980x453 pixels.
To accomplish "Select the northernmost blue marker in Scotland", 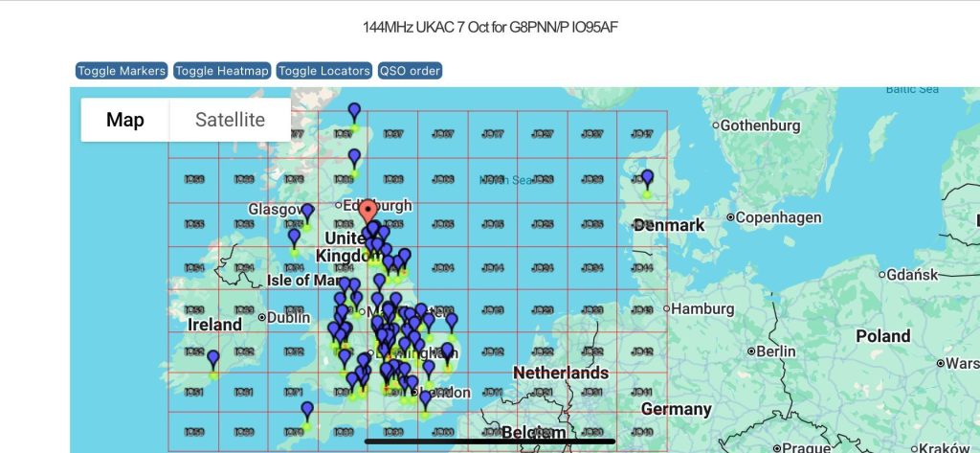I will click(x=354, y=112).
